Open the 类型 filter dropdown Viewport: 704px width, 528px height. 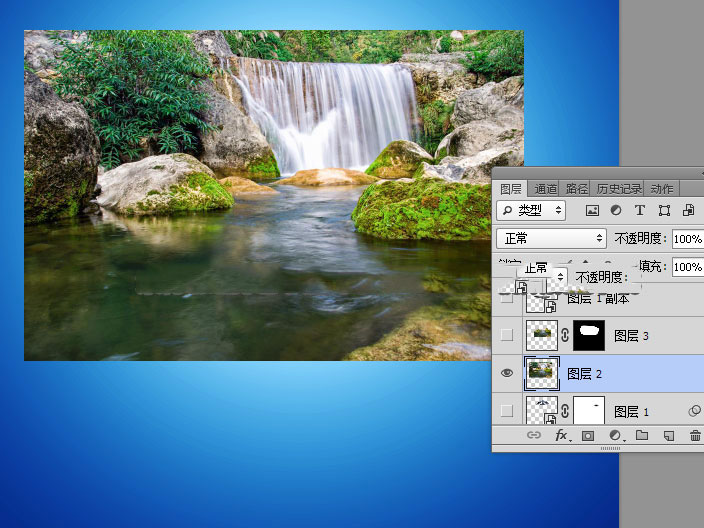pos(531,210)
